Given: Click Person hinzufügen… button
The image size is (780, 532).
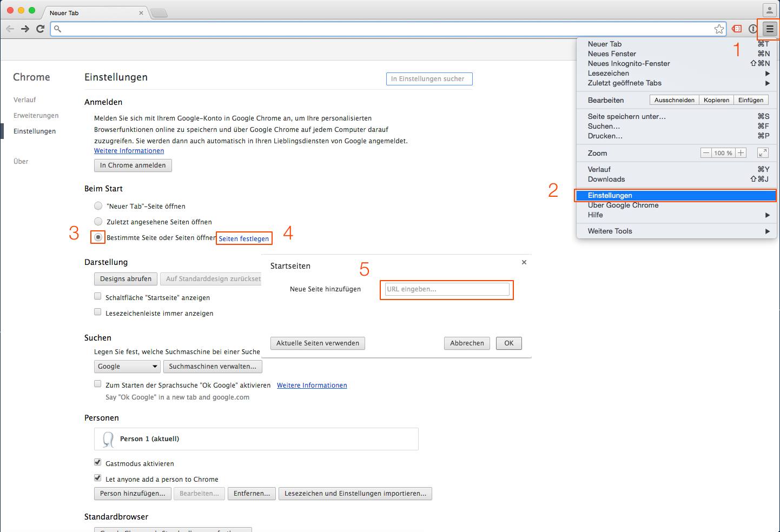Looking at the screenshot, I should tap(133, 494).
